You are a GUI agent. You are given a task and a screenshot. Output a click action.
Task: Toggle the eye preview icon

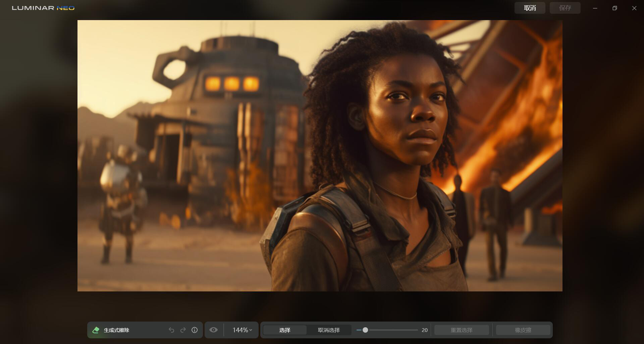pos(214,330)
